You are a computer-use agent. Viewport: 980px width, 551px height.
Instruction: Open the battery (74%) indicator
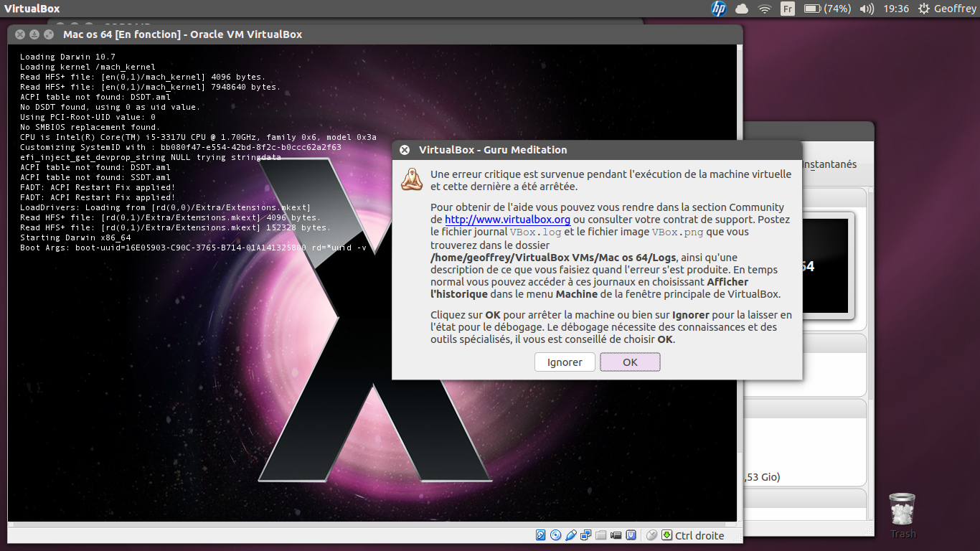(x=827, y=9)
